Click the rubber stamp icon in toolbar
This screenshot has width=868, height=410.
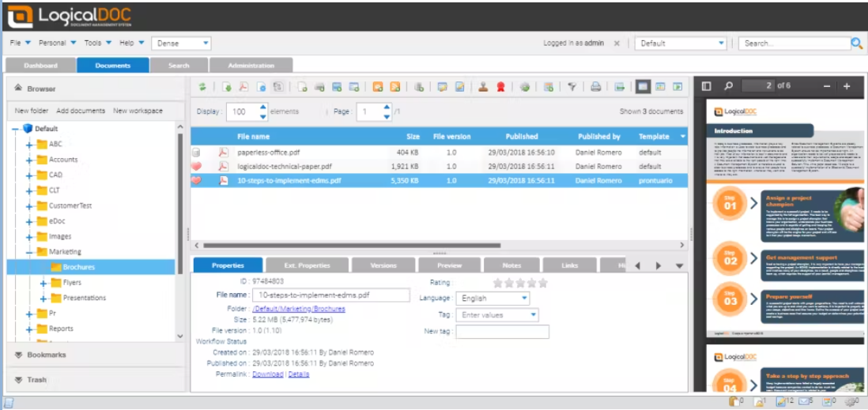(482, 87)
